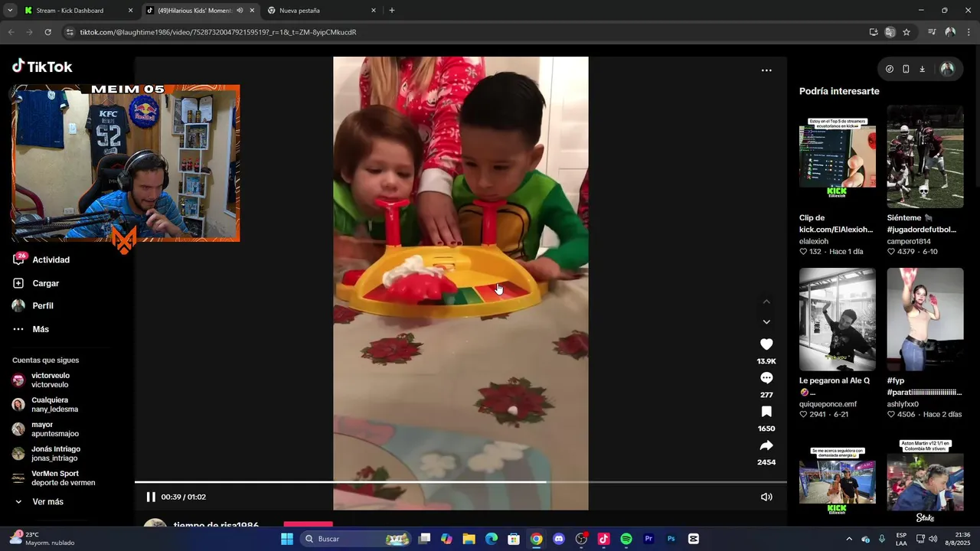Open Photoshop from the taskbar

[x=671, y=539]
